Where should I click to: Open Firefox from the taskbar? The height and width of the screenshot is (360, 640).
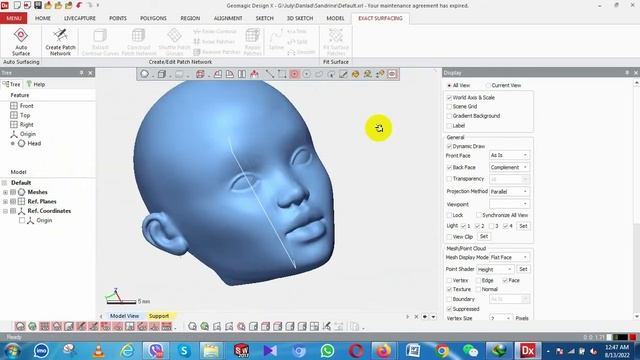(x=383, y=351)
